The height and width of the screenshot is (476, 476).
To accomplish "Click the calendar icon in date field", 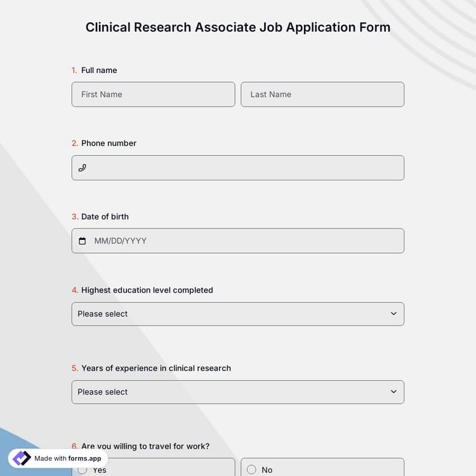I will (82, 241).
